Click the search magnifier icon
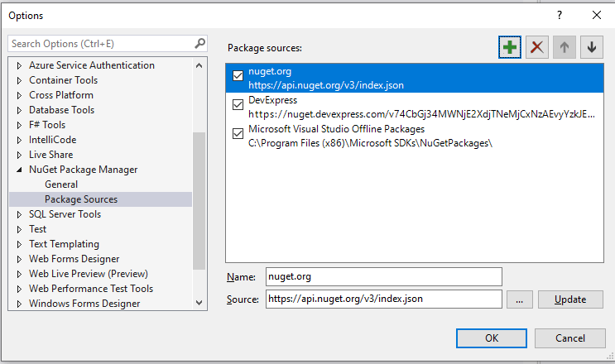This screenshot has width=615, height=364. (199, 43)
